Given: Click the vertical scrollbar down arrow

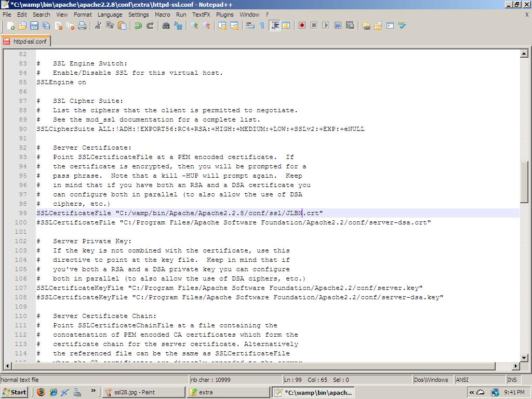Looking at the screenshot, I should pyautogui.click(x=524, y=357).
